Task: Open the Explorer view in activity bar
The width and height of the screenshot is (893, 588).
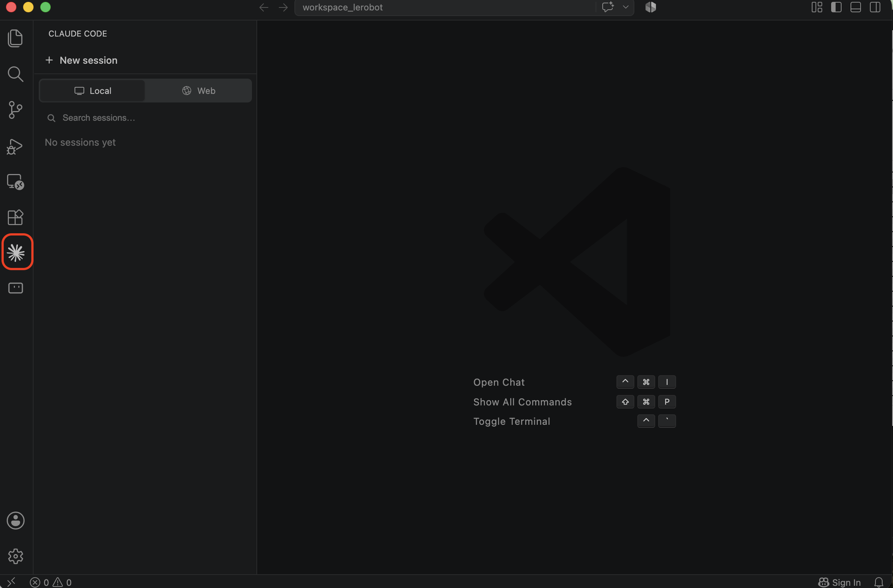Action: 15,38
